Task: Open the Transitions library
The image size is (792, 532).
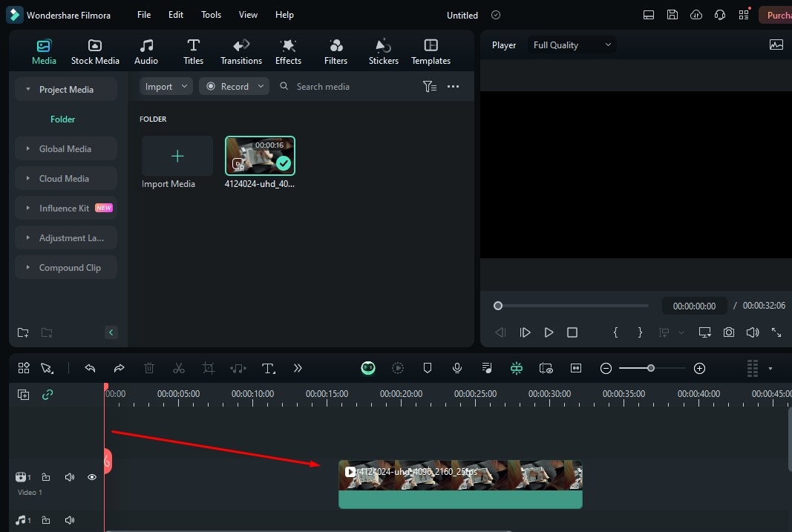Action: (241, 52)
